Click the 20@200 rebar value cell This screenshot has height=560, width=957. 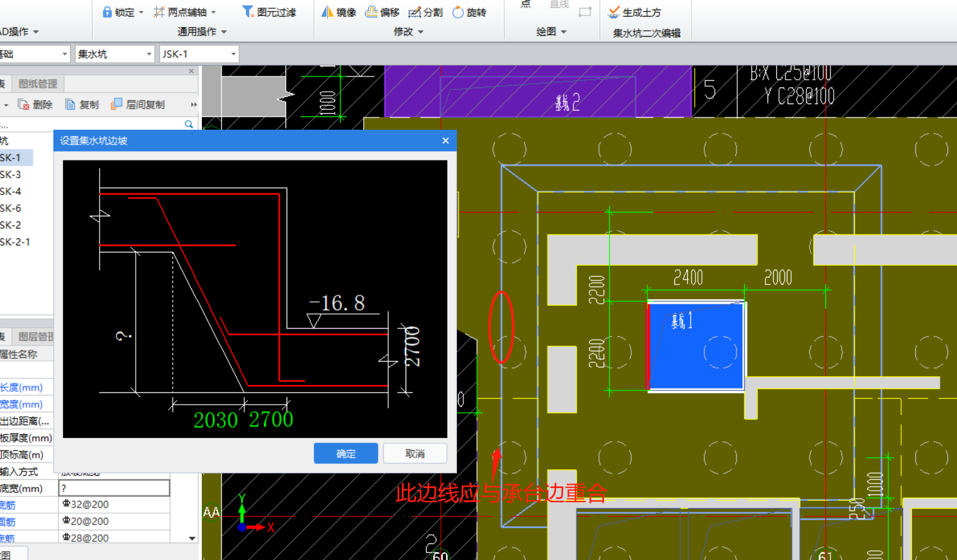pyautogui.click(x=114, y=521)
